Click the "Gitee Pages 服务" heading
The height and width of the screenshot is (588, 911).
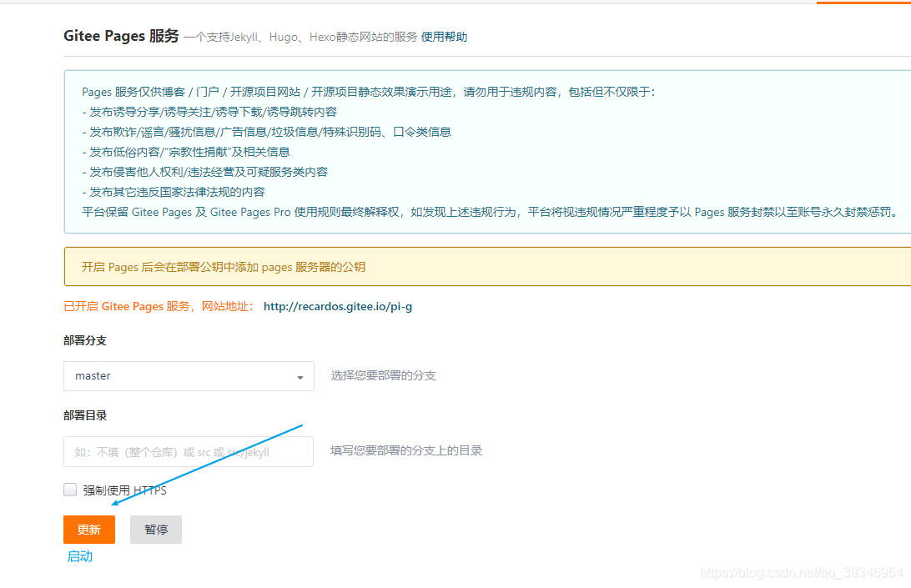(121, 36)
